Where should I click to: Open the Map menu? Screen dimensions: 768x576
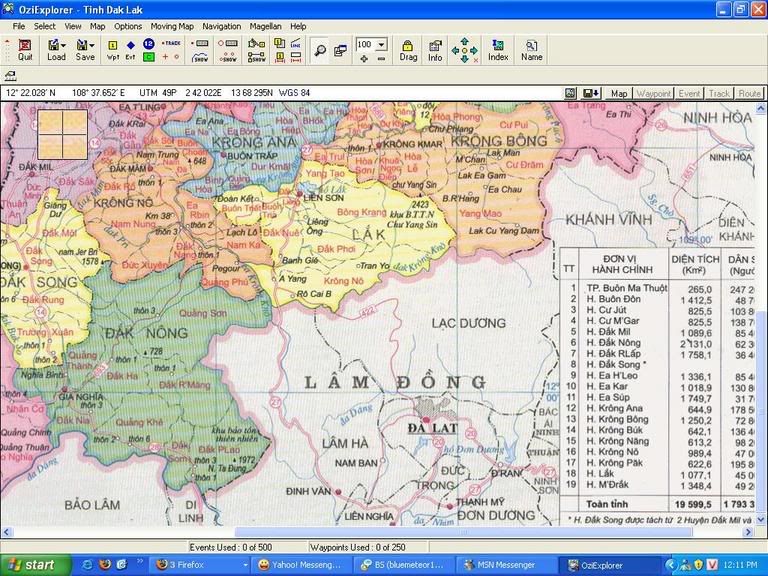97,26
